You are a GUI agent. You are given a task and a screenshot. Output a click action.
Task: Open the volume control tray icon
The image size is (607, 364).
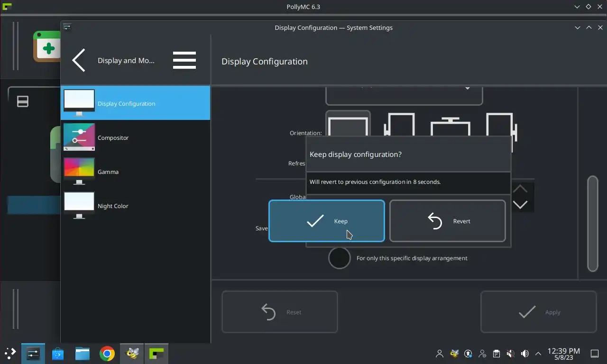(x=524, y=354)
